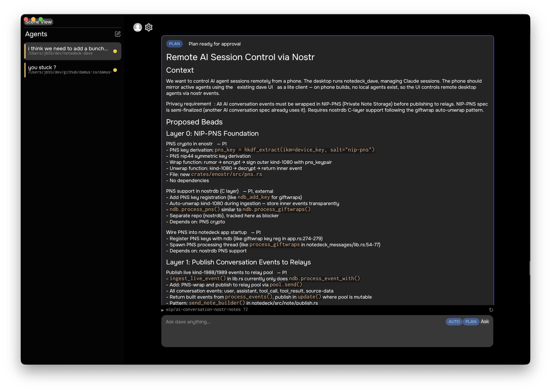Click the profile avatar icon
This screenshot has height=392, width=551.
point(138,27)
